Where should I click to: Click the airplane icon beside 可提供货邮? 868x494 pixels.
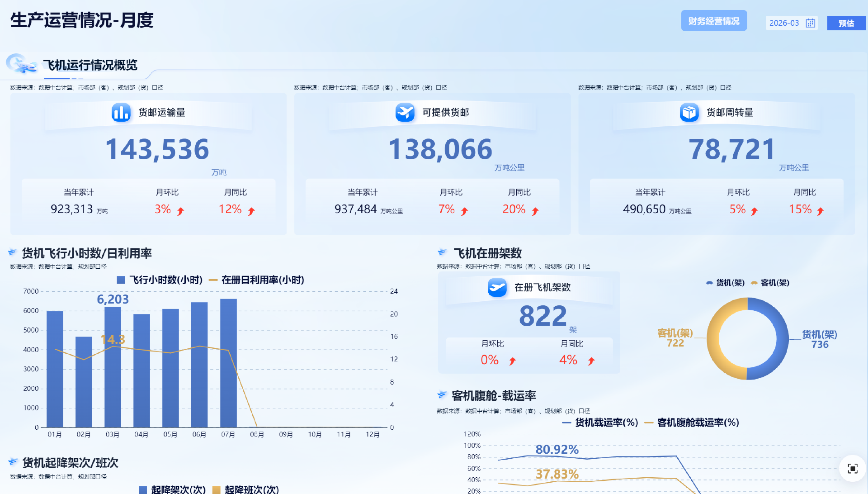(405, 112)
